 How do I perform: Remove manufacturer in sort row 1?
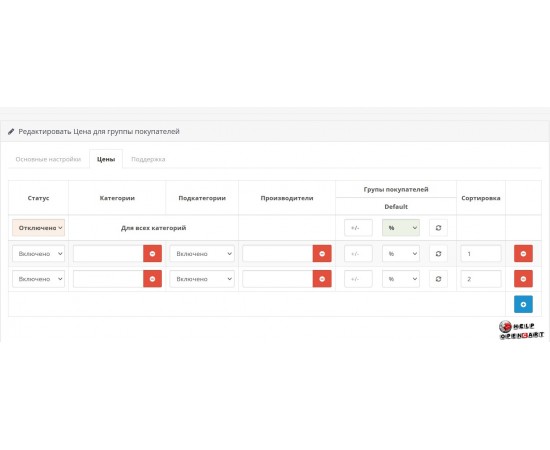[322, 254]
